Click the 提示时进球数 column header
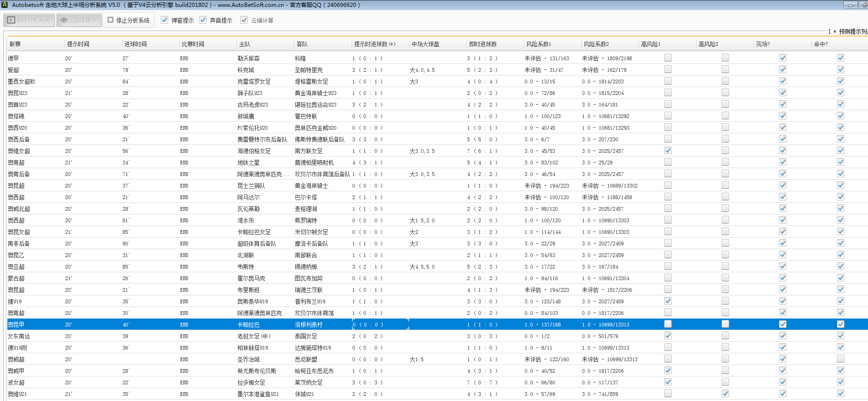 pyautogui.click(x=374, y=44)
